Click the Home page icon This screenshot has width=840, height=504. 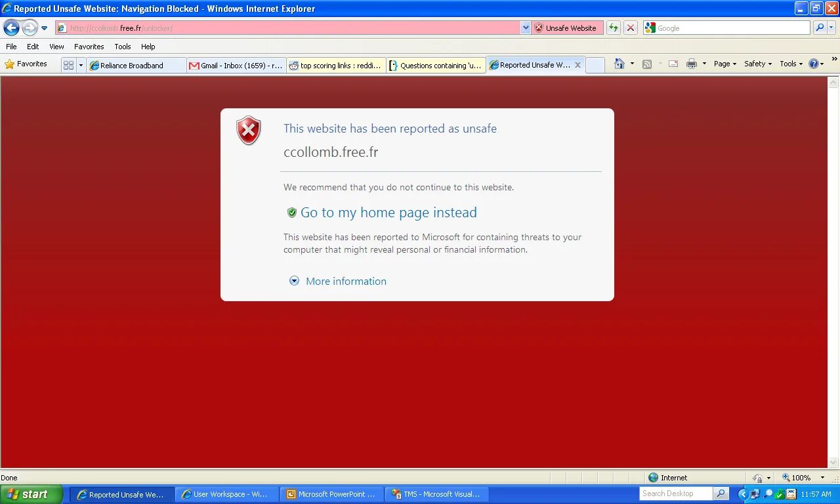pos(619,64)
